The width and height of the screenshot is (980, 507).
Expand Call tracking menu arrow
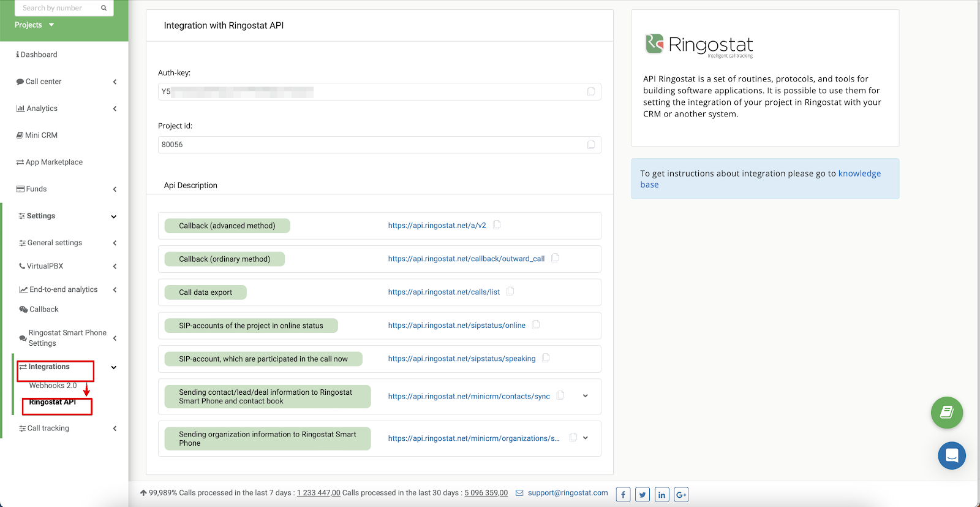tap(115, 429)
